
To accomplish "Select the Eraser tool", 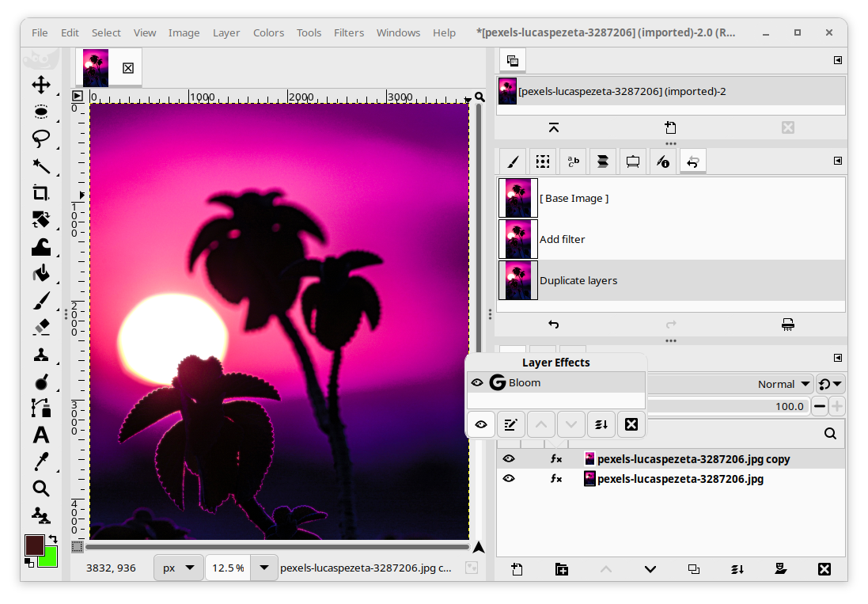I will (x=41, y=327).
